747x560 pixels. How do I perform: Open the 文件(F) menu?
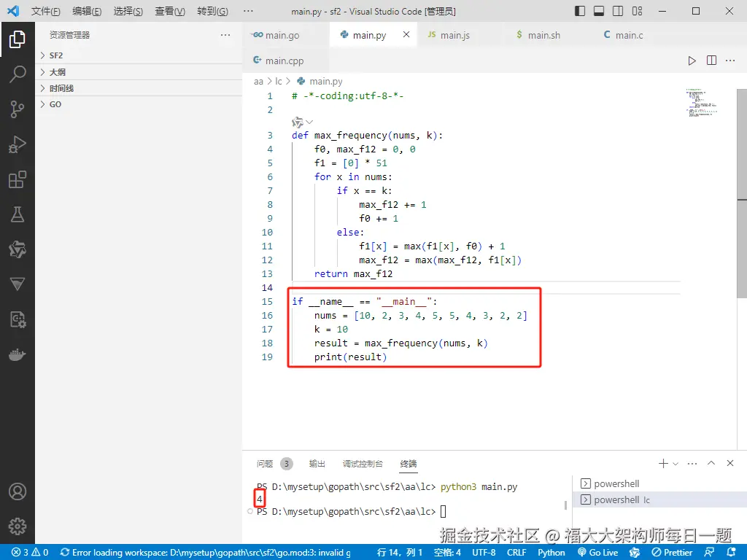pos(46,11)
